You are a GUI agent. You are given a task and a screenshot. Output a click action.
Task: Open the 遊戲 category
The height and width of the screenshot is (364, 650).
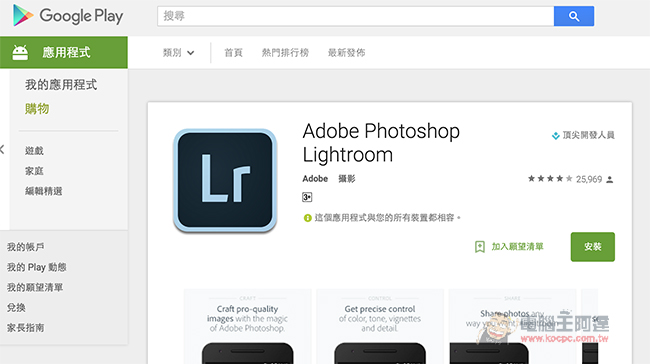[x=34, y=150]
